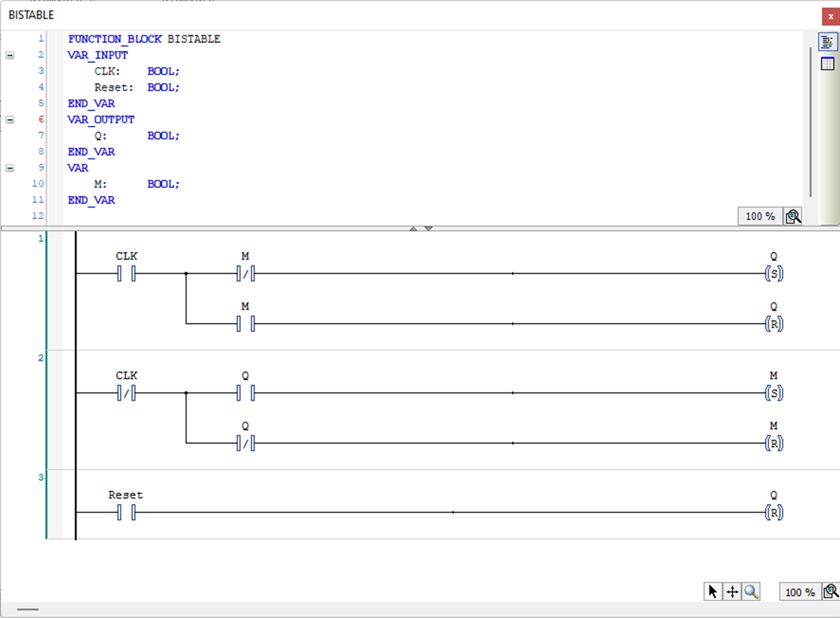The height and width of the screenshot is (618, 840).
Task: Choose the magnifier tool in ladder toolbar
Action: point(751,592)
